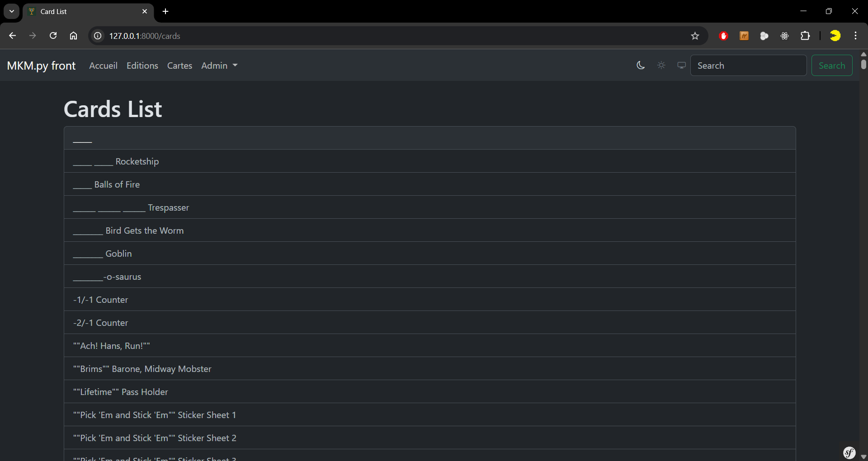Open Chrome three-dot menu

[856, 36]
